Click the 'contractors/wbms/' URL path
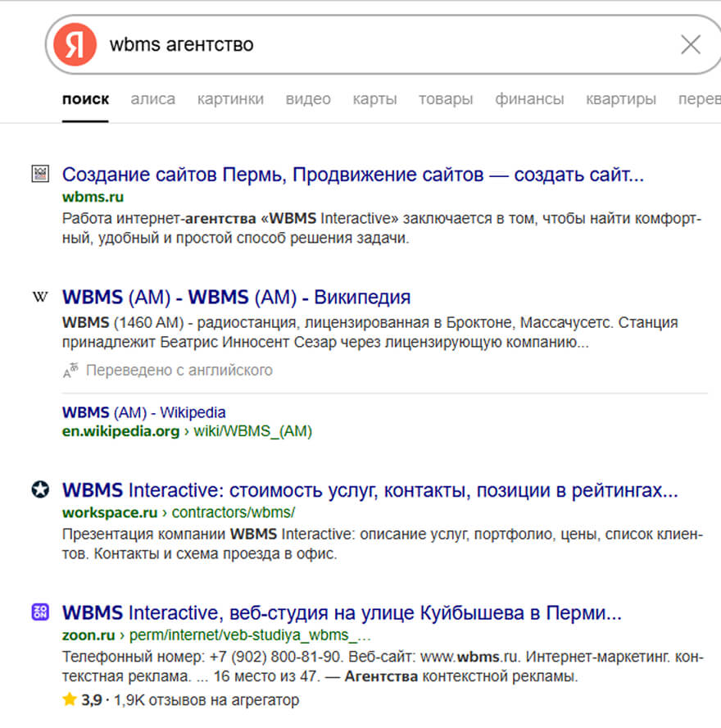The height and width of the screenshot is (728, 721). (x=234, y=512)
